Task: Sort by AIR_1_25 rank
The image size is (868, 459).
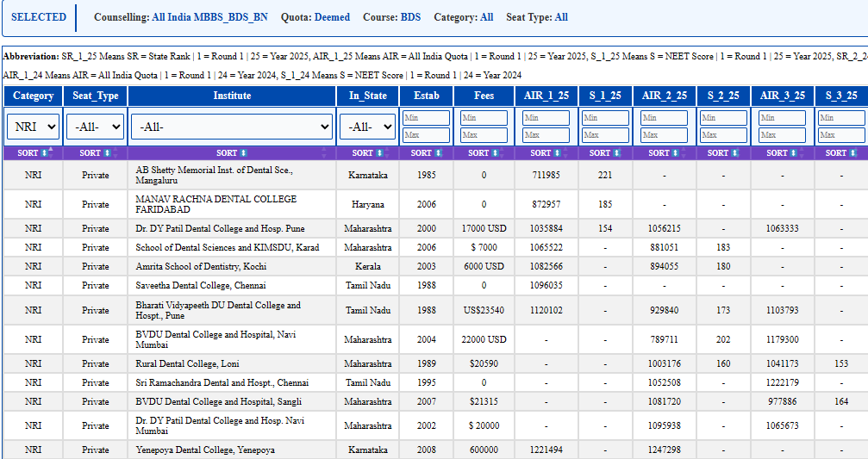Action: tap(546, 153)
